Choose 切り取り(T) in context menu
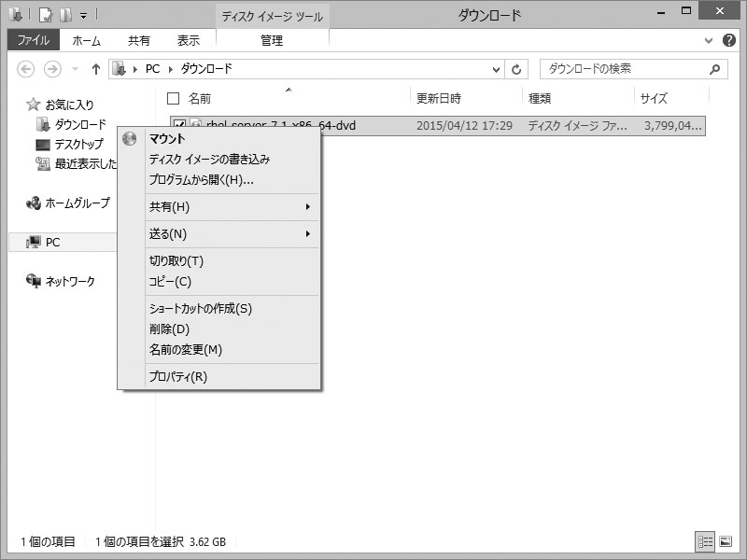Screen dimensions: 747x560 [176, 261]
